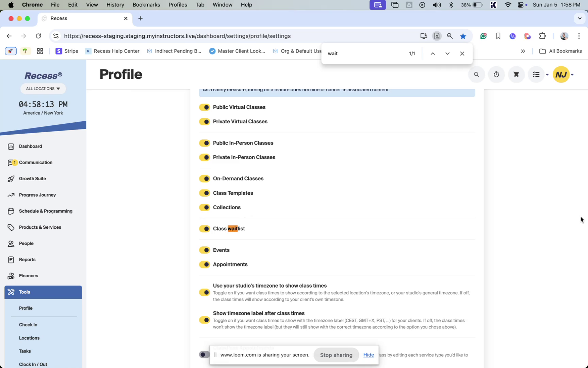Toggle Collections switch
Image resolution: width=588 pixels, height=368 pixels.
[205, 208]
